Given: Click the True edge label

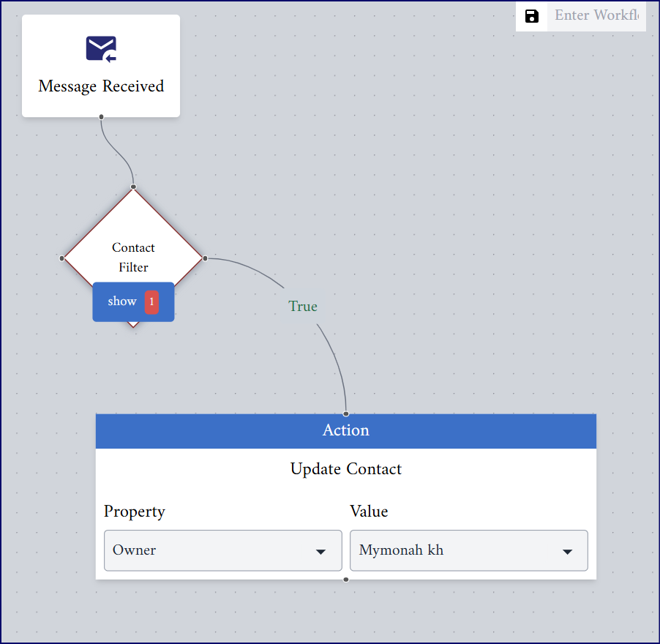Looking at the screenshot, I should pos(303,306).
